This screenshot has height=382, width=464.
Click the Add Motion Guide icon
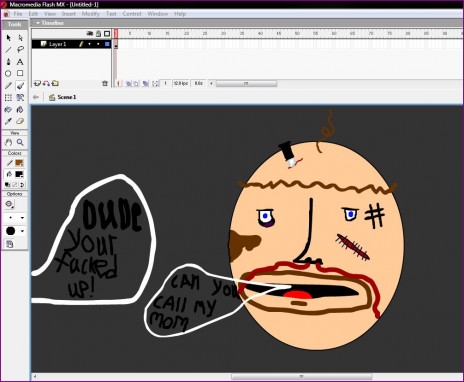(46, 83)
